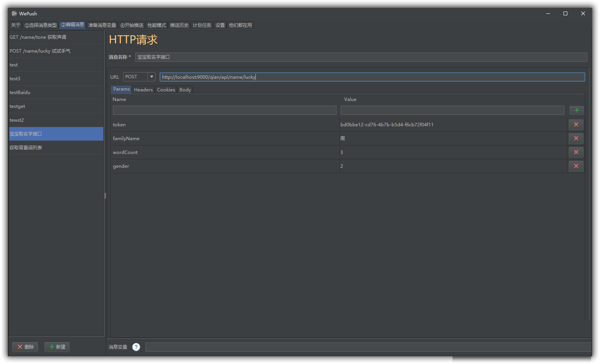Focus the 消息名称 input field

pyautogui.click(x=361, y=57)
